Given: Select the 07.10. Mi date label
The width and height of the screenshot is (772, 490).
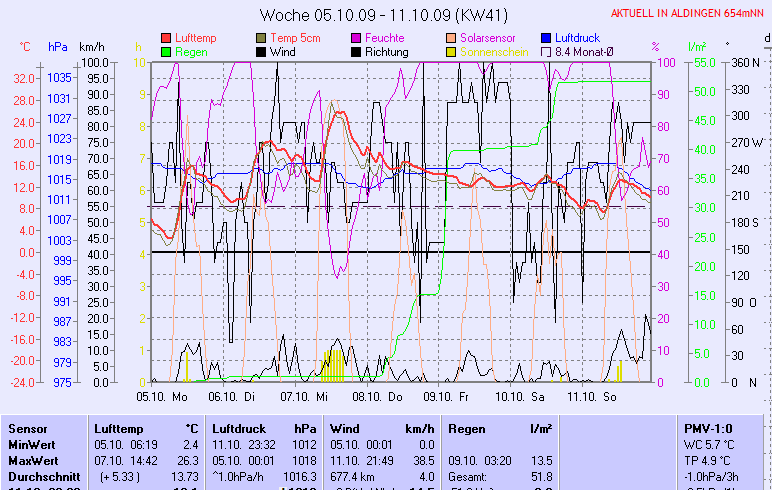Looking at the screenshot, I should point(305,395).
